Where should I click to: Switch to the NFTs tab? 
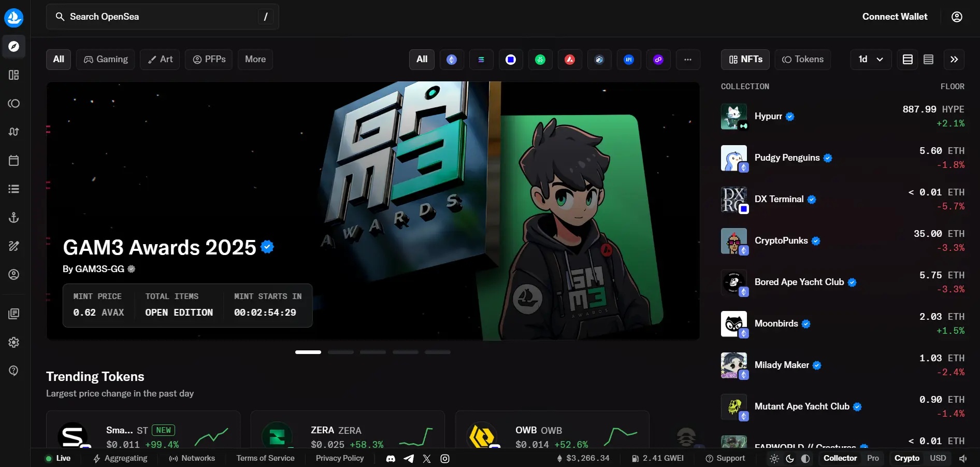click(745, 60)
